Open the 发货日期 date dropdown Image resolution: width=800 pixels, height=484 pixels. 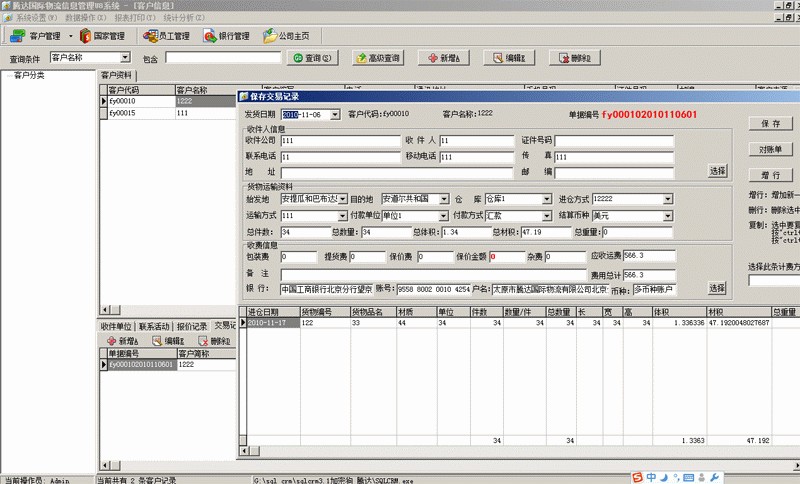[x=335, y=114]
